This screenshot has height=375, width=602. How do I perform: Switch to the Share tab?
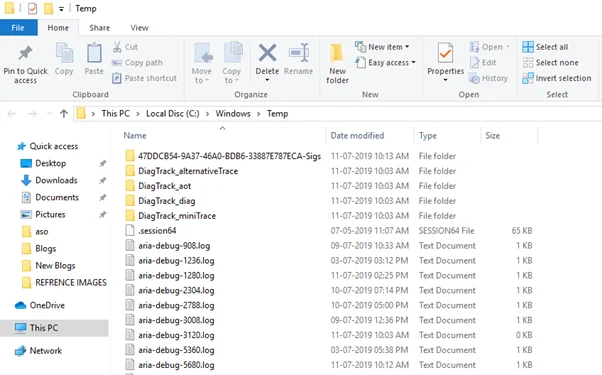[99, 28]
